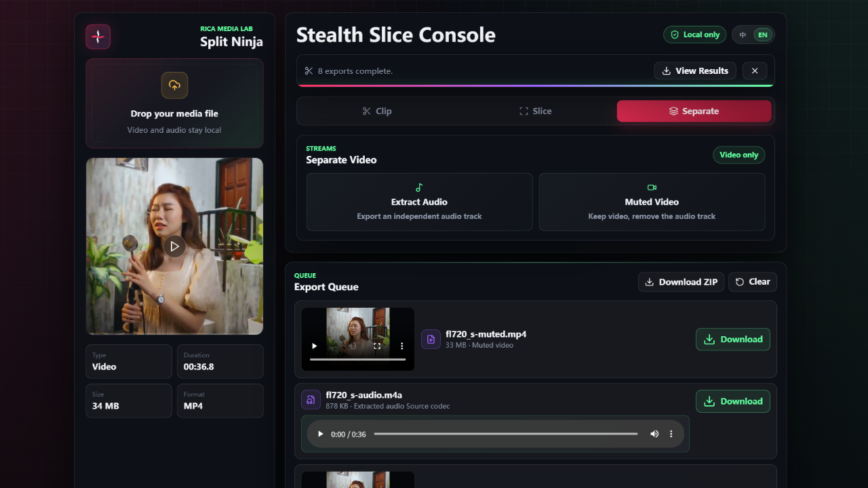
Task: Click the Local only badge
Action: (x=695, y=35)
